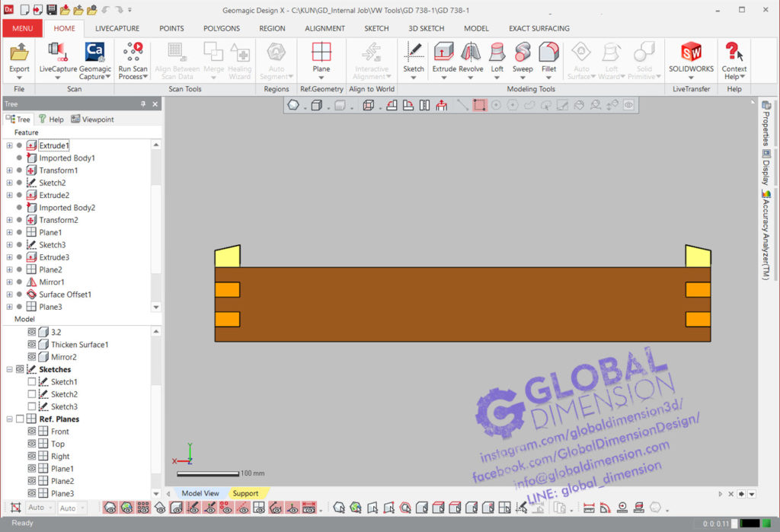Expand the Sketch2 feature node
This screenshot has width=780, height=532.
coord(9,183)
